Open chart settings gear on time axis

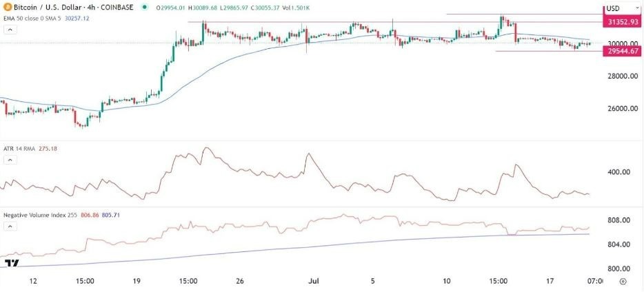tap(623, 282)
